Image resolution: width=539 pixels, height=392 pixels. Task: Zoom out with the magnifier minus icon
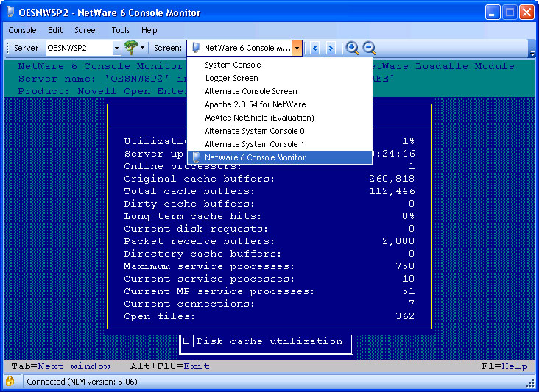(x=369, y=48)
